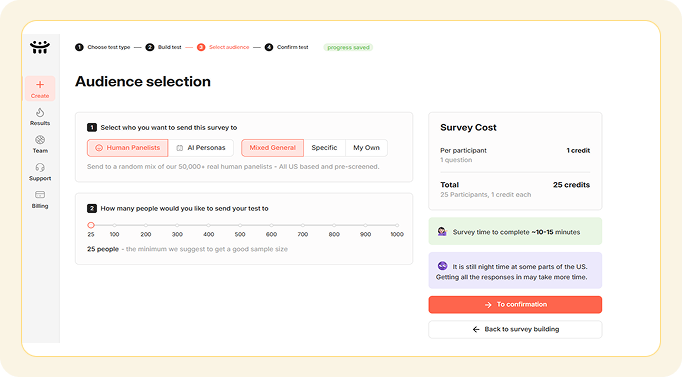
Task: Choose the Specific audience option
Action: click(x=324, y=148)
